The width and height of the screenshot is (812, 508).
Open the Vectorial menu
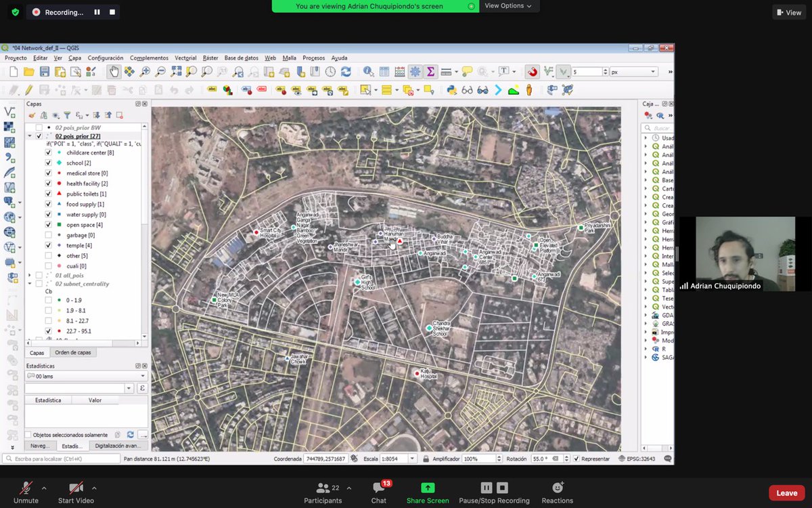tap(185, 58)
